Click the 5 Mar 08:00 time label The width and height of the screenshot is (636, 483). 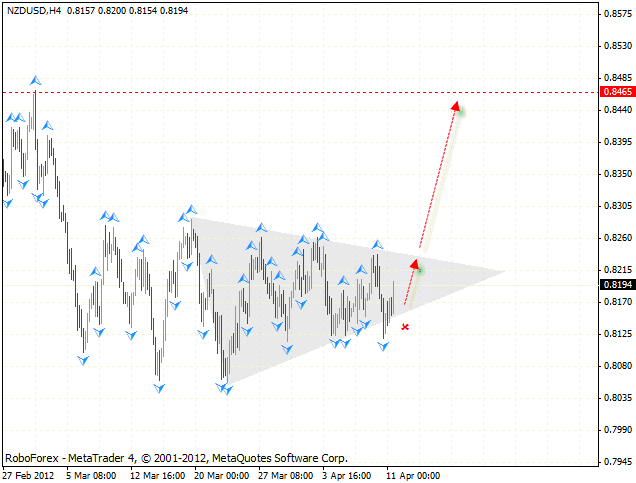point(90,475)
